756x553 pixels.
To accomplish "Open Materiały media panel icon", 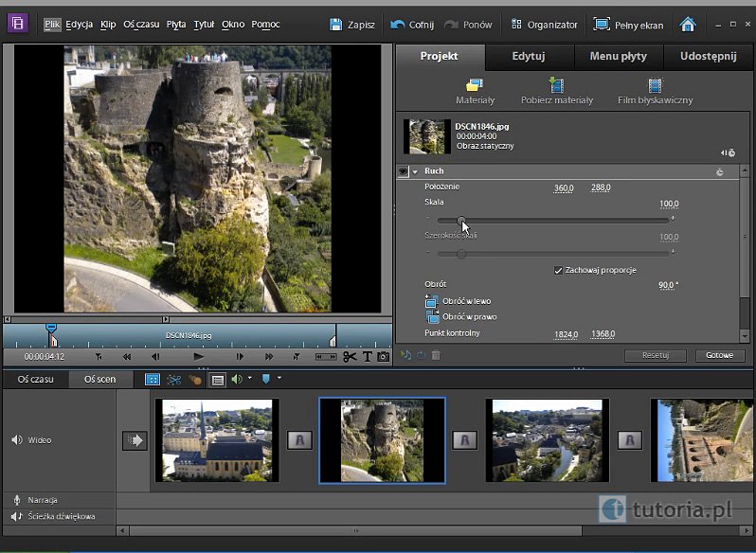I will point(475,86).
